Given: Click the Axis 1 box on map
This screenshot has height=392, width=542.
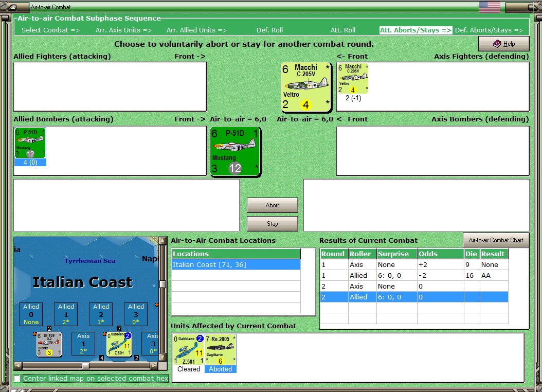Looking at the screenshot, I should coord(83,343).
